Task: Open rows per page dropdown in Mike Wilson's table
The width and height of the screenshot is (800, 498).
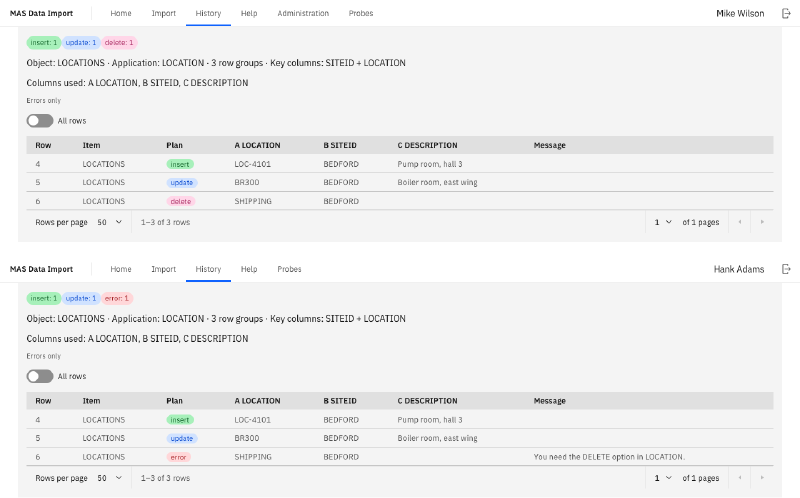Action: [x=110, y=222]
